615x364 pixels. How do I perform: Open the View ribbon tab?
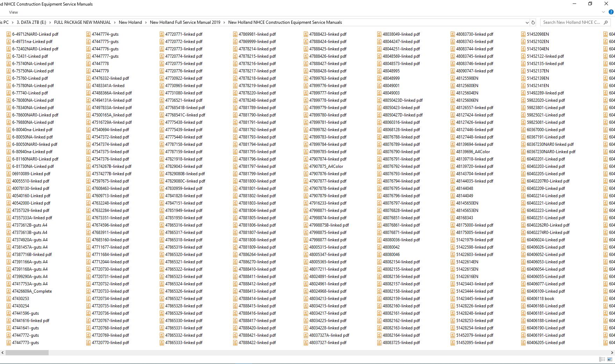pyautogui.click(x=13, y=12)
